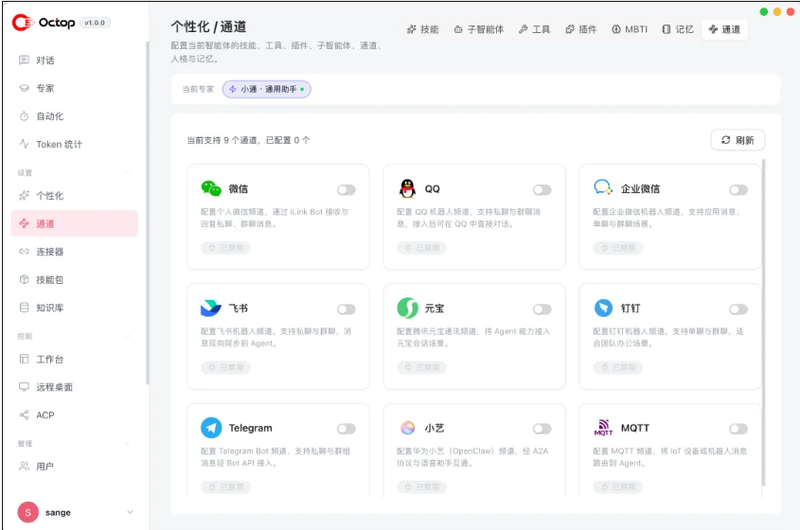Switch to the 插件 tab

(581, 30)
